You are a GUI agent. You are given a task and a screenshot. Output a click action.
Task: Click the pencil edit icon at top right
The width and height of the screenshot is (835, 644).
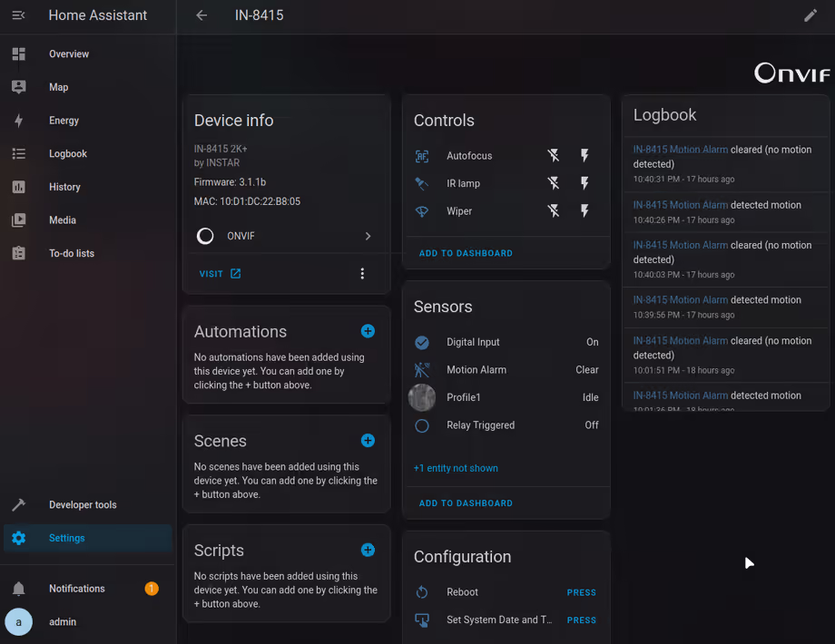point(810,15)
